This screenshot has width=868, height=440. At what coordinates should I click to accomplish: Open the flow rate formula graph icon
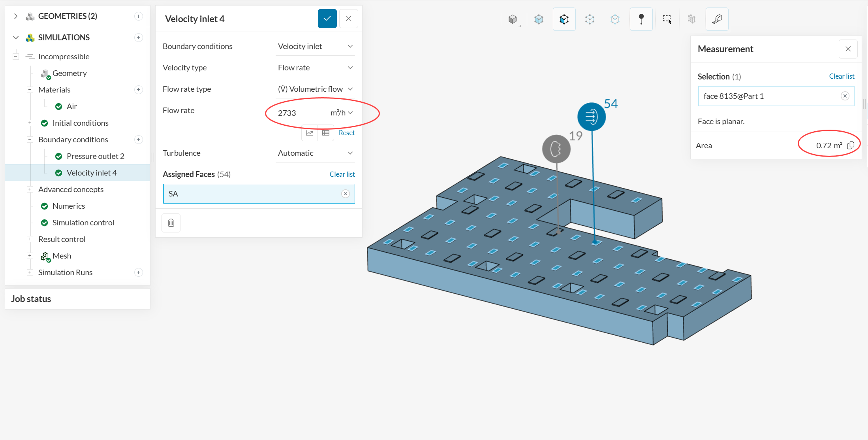tap(310, 133)
